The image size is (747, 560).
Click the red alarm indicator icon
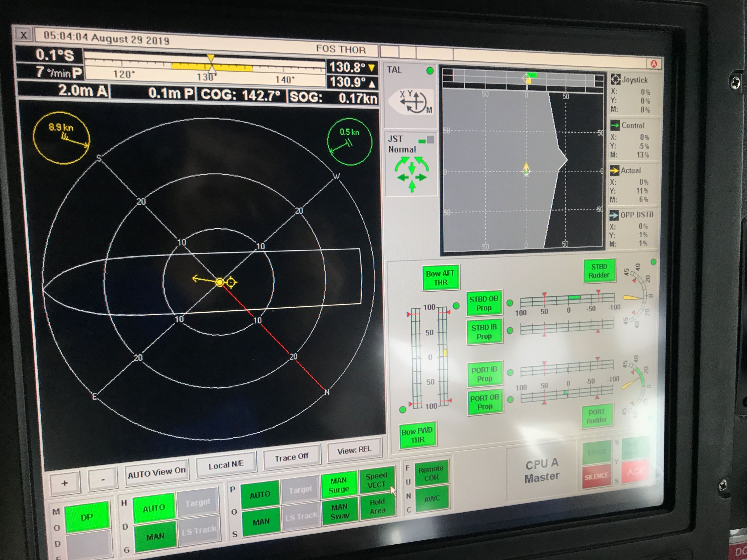coord(654,63)
